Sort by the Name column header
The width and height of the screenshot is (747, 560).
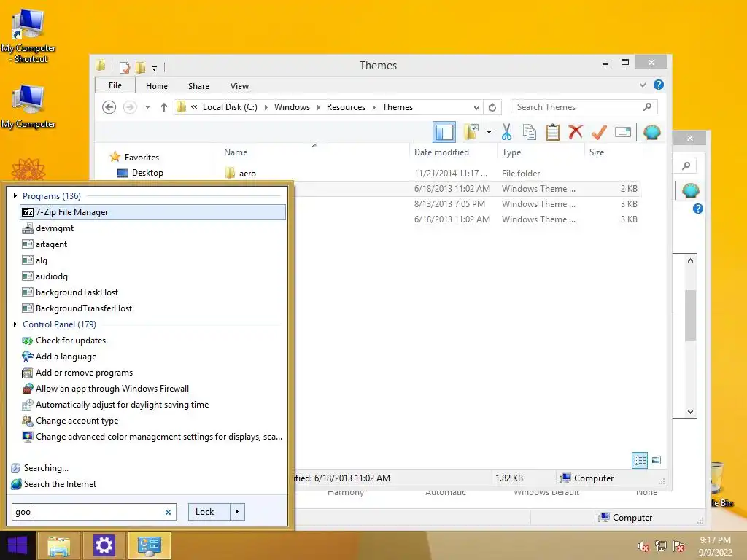(x=314, y=152)
